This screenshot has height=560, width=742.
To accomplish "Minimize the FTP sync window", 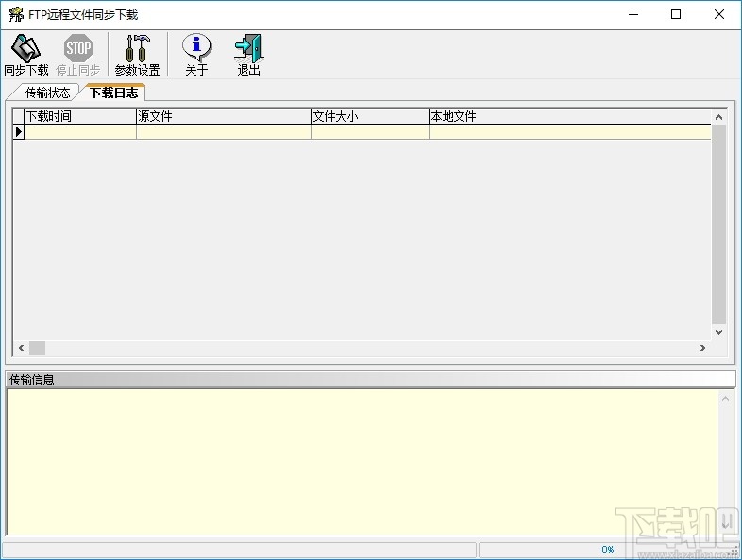I will point(633,15).
